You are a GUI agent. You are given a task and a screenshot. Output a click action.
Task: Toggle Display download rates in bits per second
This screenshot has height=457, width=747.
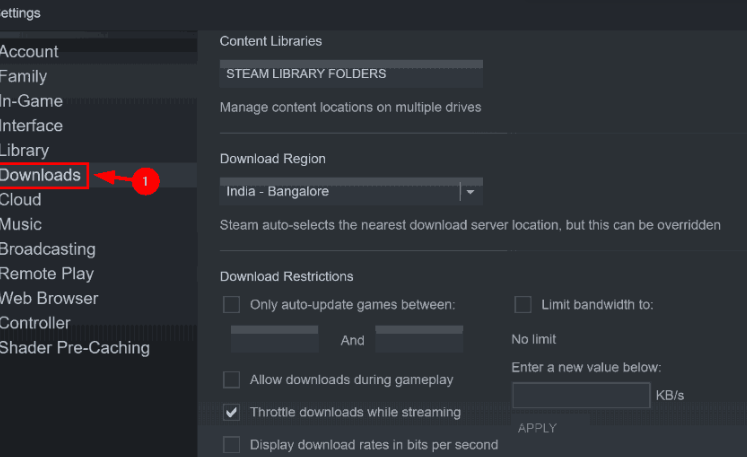232,445
